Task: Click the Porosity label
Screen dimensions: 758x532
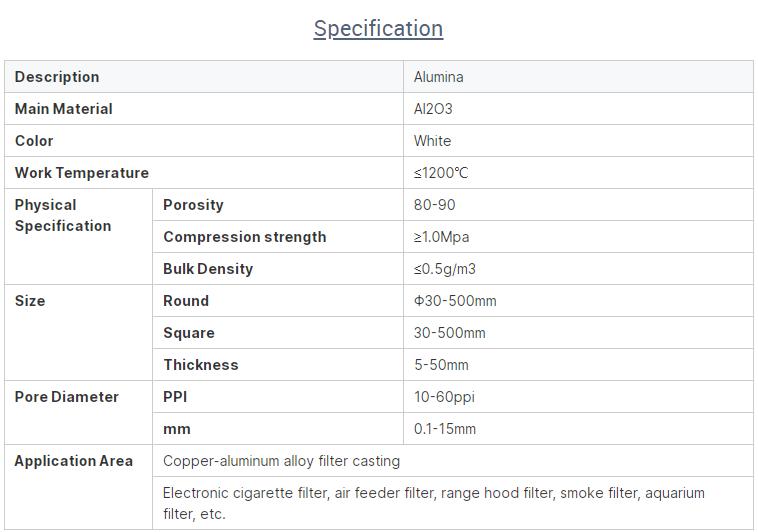Action: point(193,205)
